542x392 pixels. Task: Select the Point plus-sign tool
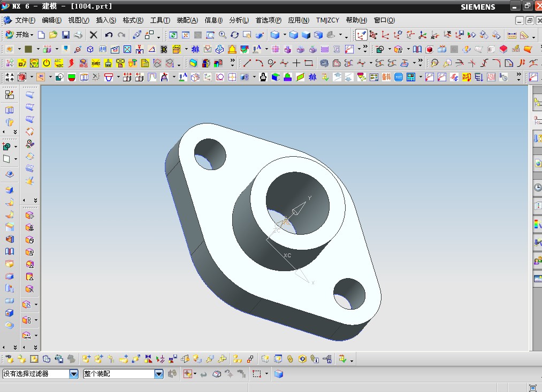pyautogui.click(x=296, y=63)
